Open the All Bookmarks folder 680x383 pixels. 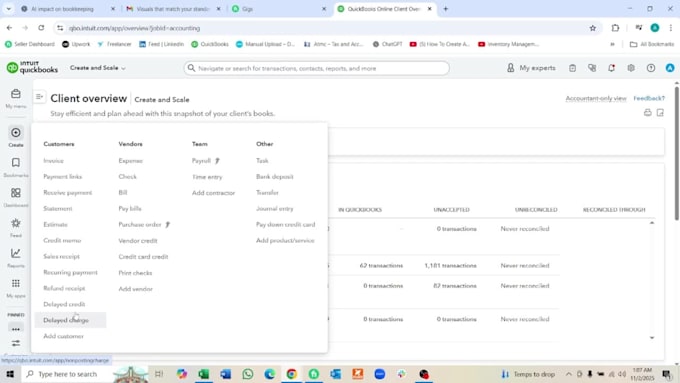pos(652,44)
